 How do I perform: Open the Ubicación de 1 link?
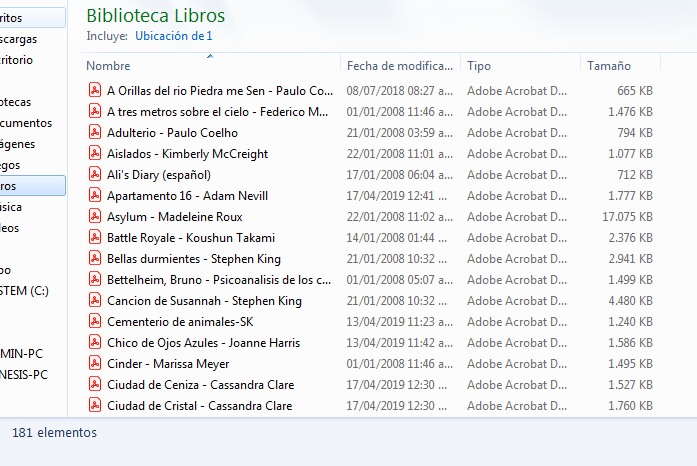tap(174, 36)
